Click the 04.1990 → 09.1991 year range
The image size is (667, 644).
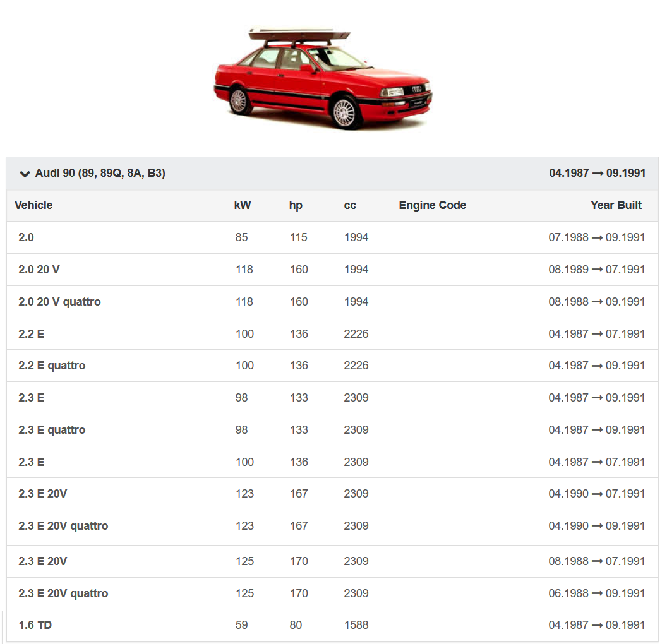click(596, 526)
